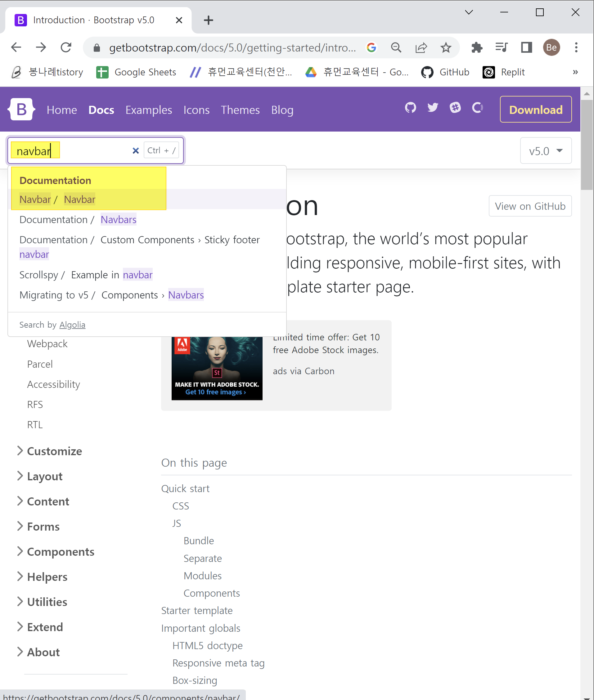Open the 휴먼교육센터(천안 bookmark
The width and height of the screenshot is (594, 700).
241,72
